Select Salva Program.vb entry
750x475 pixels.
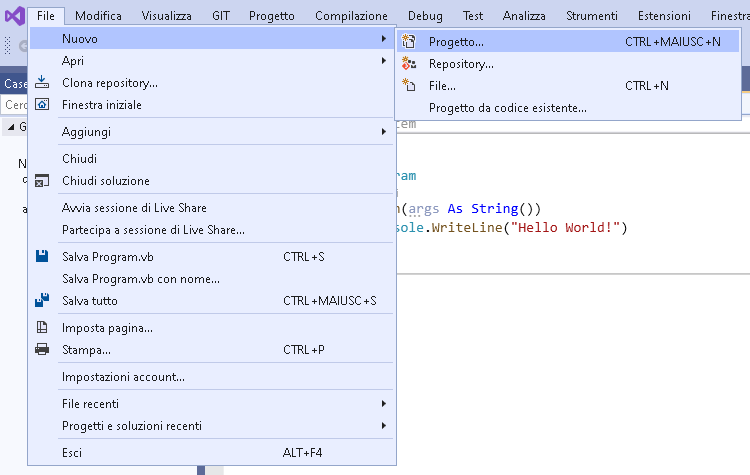click(212, 257)
